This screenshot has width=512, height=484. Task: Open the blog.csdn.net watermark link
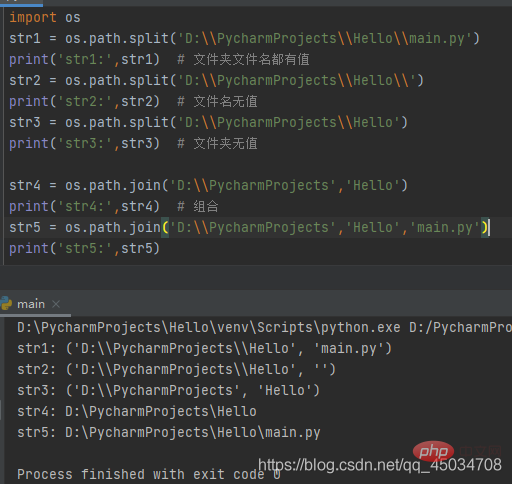[380, 465]
